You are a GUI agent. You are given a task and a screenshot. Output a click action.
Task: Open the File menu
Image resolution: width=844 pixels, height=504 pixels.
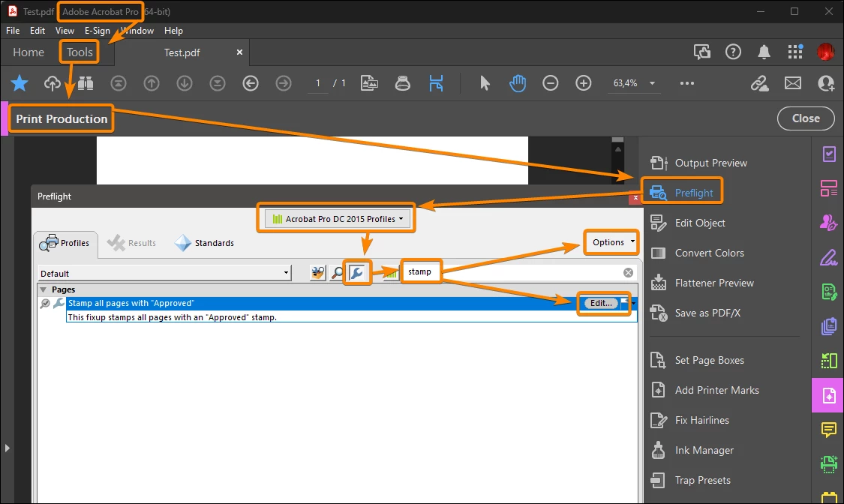tap(13, 31)
